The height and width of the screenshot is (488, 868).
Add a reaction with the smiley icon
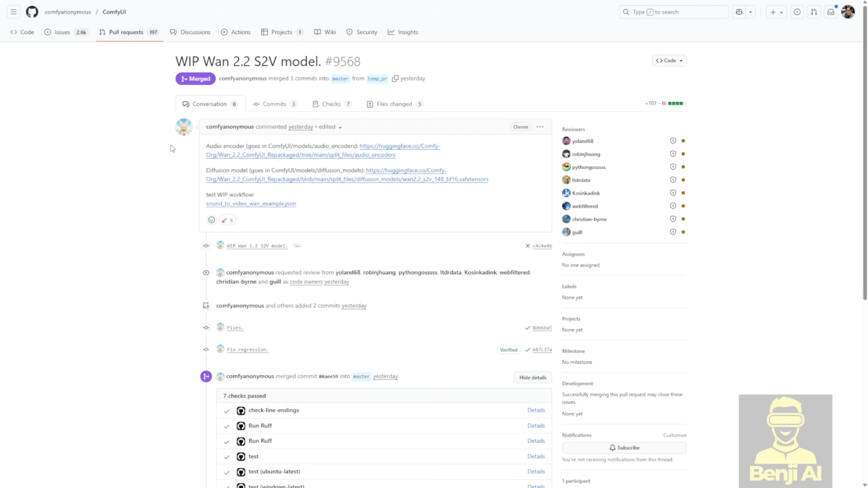click(211, 220)
